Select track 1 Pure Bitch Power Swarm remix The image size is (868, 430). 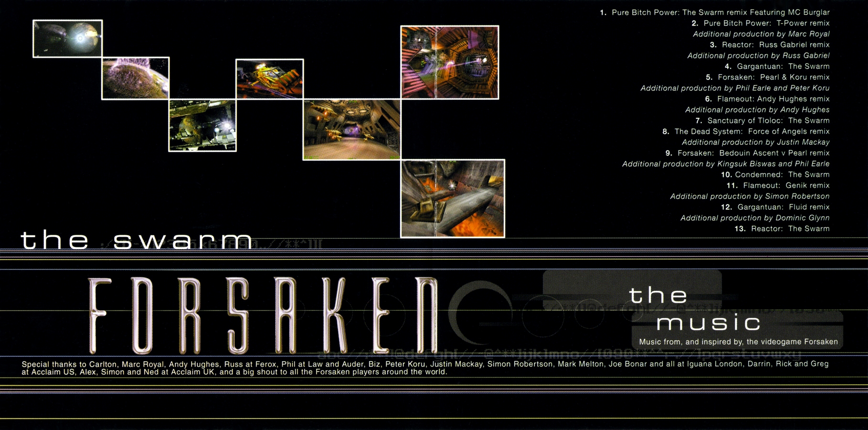pyautogui.click(x=715, y=12)
